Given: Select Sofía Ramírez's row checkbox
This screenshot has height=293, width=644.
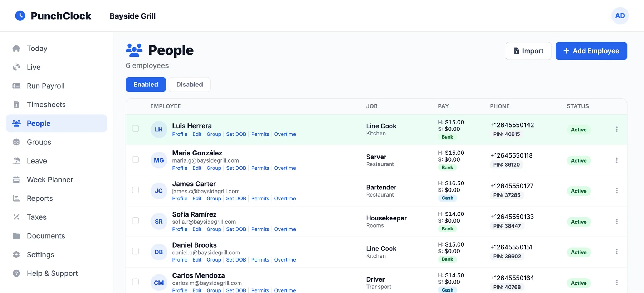Looking at the screenshot, I should [x=136, y=220].
